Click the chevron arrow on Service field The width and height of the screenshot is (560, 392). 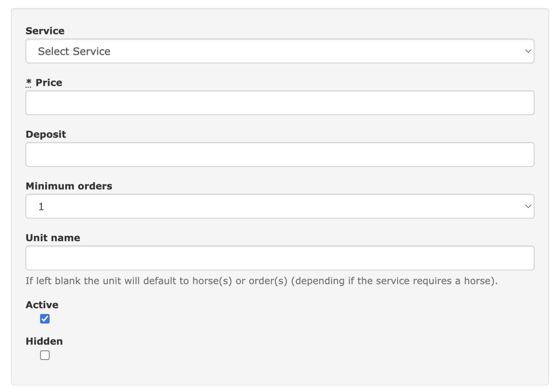click(x=528, y=51)
